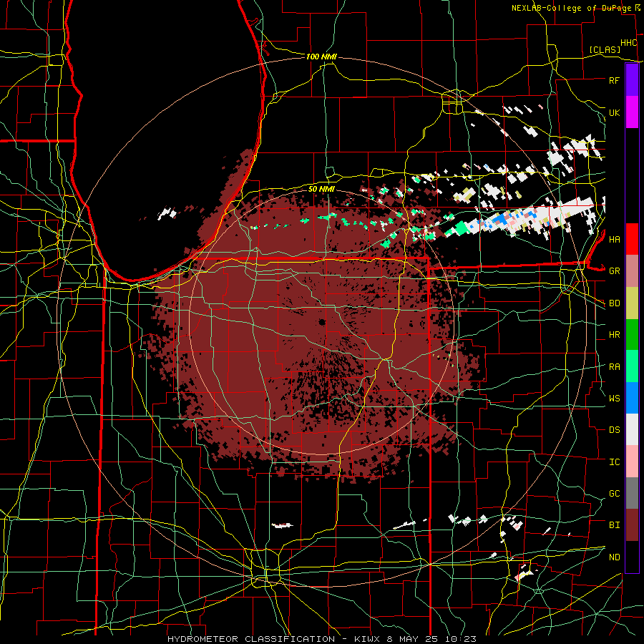Click the [CLAS] units label
The width and height of the screenshot is (644, 644).
605,49
